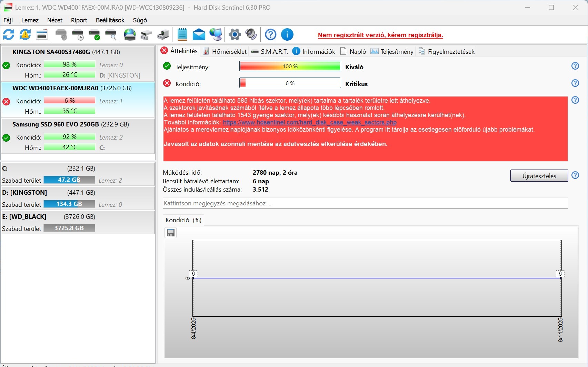Click the computer with globe icon
Viewport: 588px width, 367px height.
pos(216,34)
